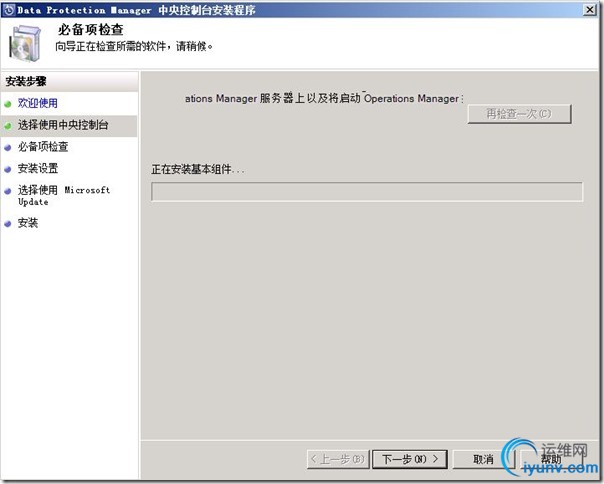Select the 选择使用中央控制台 step
604x484 pixels.
[63, 125]
